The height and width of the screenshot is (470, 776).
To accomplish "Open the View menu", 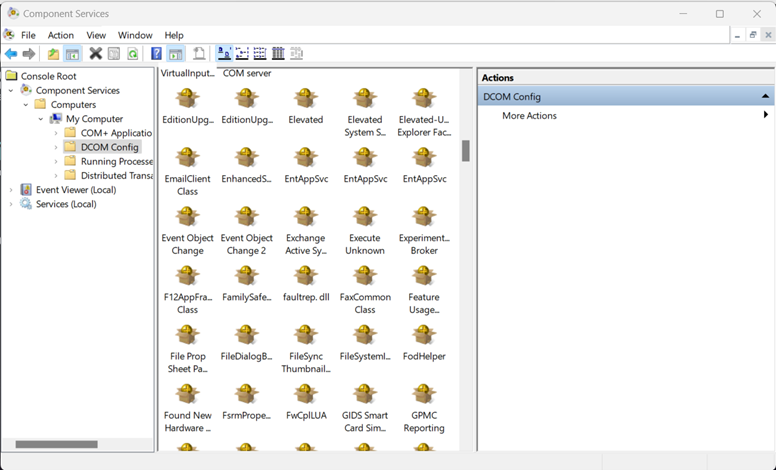I will pyautogui.click(x=96, y=35).
